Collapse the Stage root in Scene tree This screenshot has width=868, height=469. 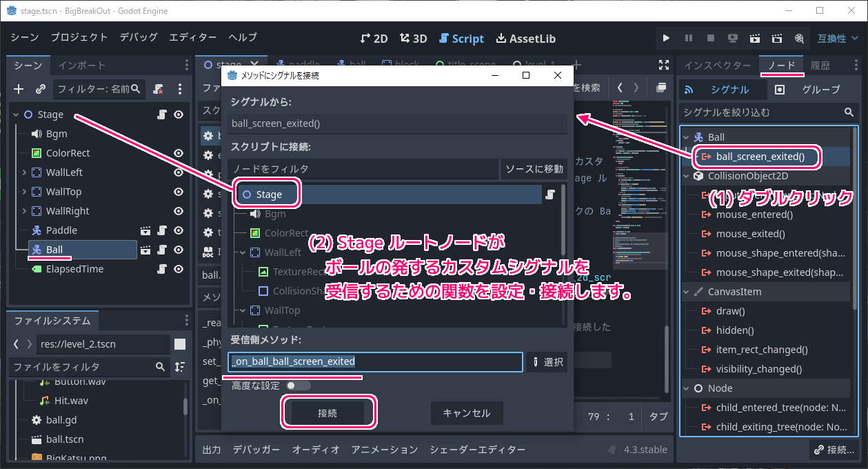pos(16,114)
